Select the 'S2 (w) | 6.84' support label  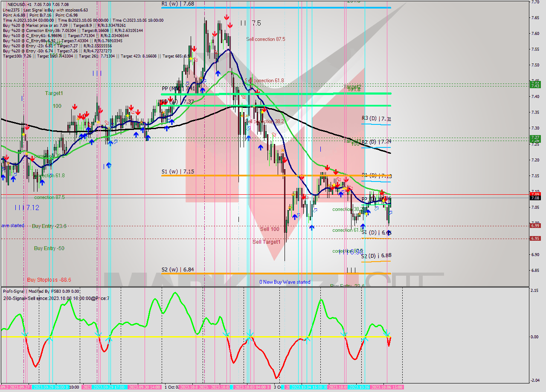pyautogui.click(x=178, y=269)
